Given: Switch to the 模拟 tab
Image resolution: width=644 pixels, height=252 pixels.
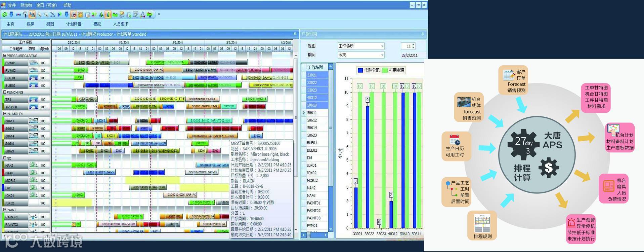Looking at the screenshot, I should coord(97,24).
